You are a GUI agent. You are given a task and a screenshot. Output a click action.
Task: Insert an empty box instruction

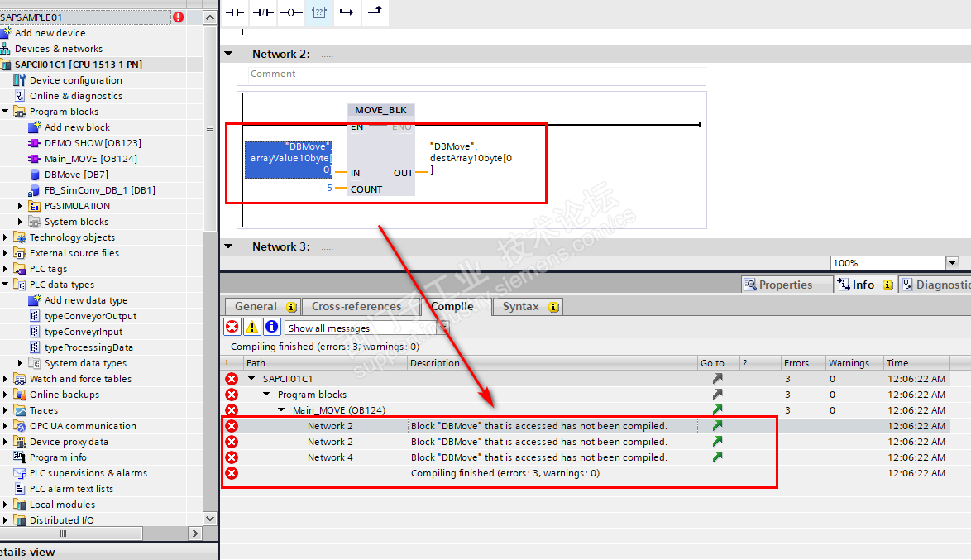tap(319, 12)
